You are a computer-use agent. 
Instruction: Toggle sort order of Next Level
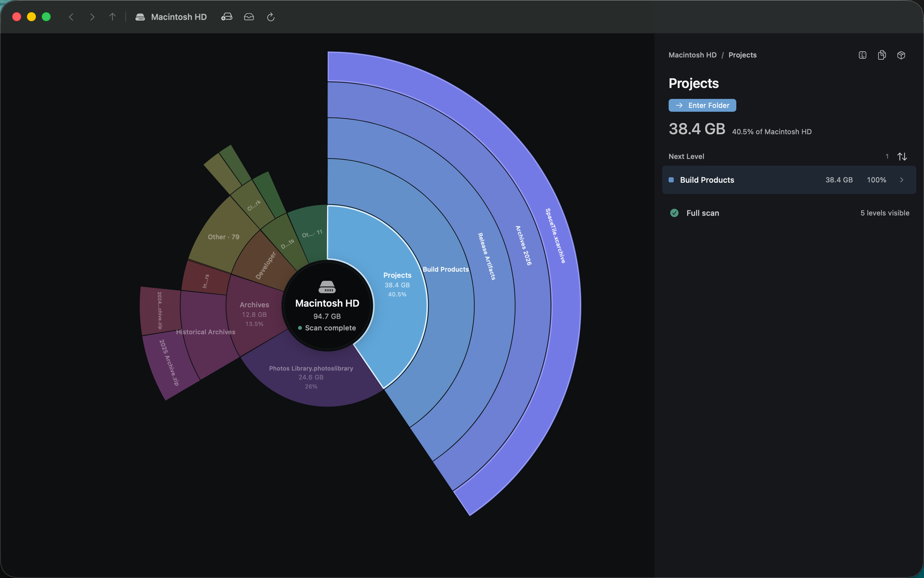tap(902, 156)
